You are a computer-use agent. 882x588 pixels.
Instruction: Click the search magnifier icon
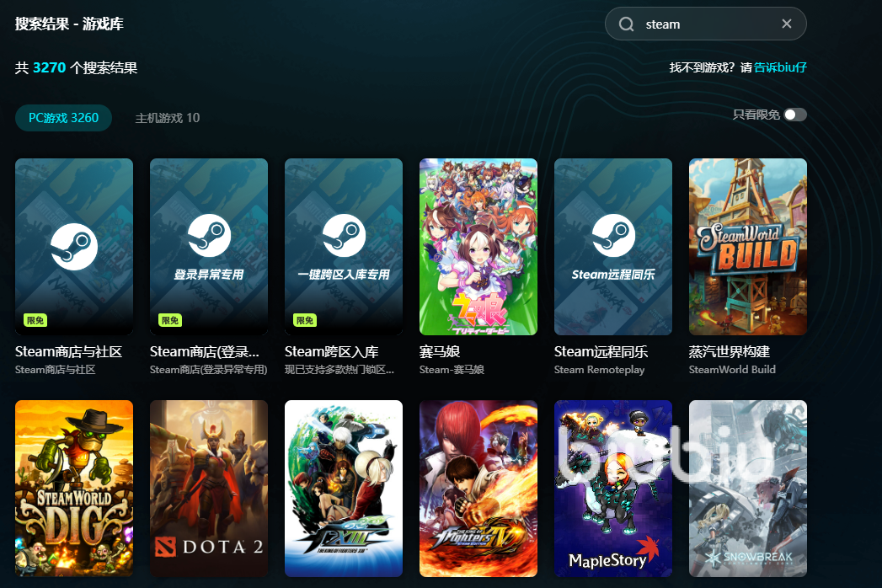(x=626, y=24)
